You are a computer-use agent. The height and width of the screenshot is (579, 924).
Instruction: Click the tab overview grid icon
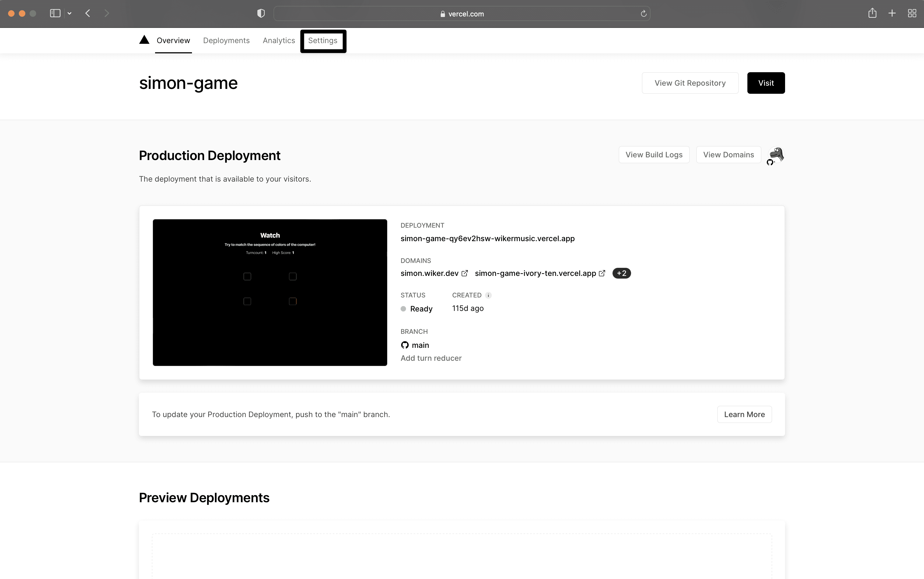[912, 13]
